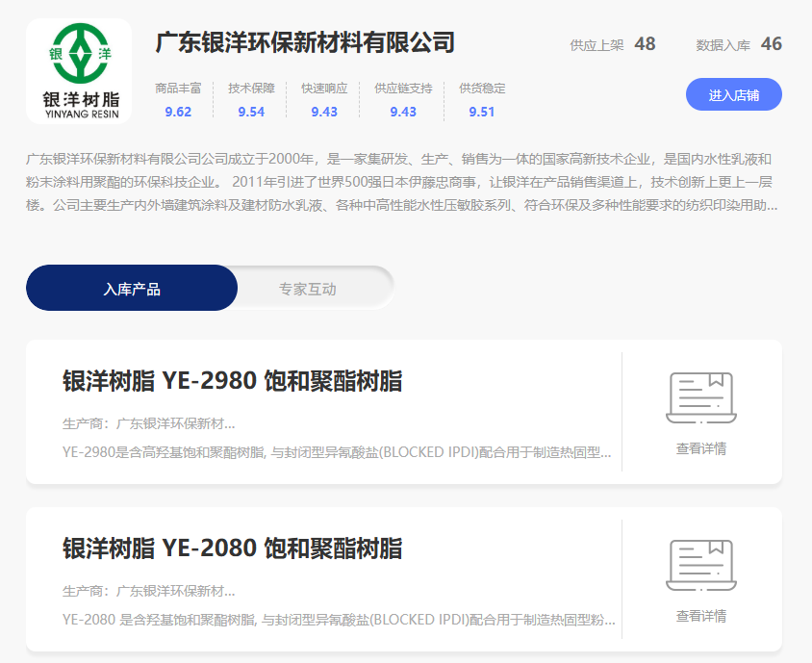812x663 pixels.
Task: Click YE-2980 description starting 'YE-2980是含高羟基'
Action: (x=337, y=452)
